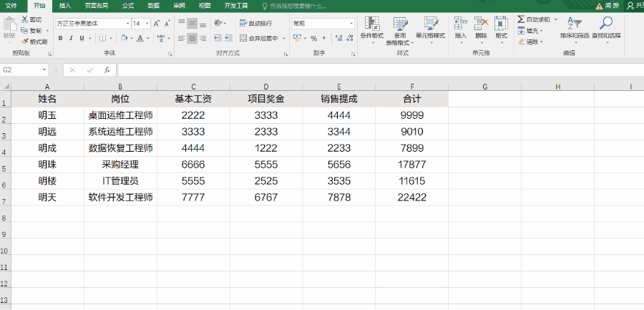Toggle Wrap Text (自动换行)
The width and height of the screenshot is (644, 310).
click(255, 24)
